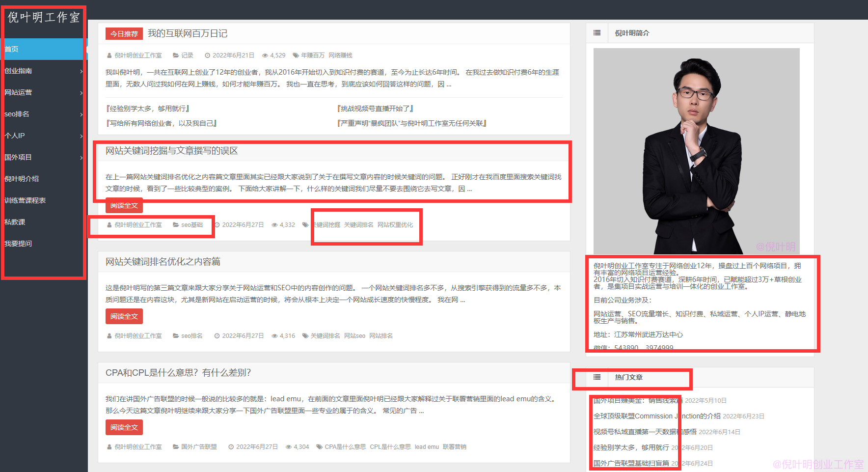Click eye views icon beside 4,304

[x=289, y=447]
